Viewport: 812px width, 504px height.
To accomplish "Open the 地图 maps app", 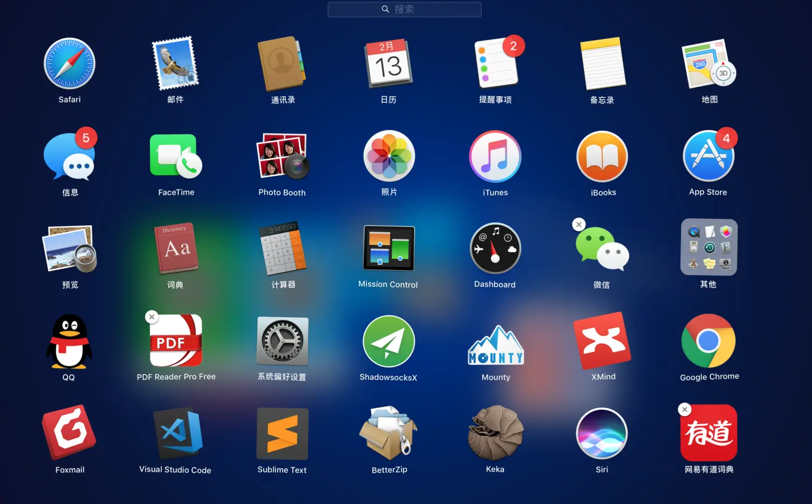I will (x=709, y=63).
